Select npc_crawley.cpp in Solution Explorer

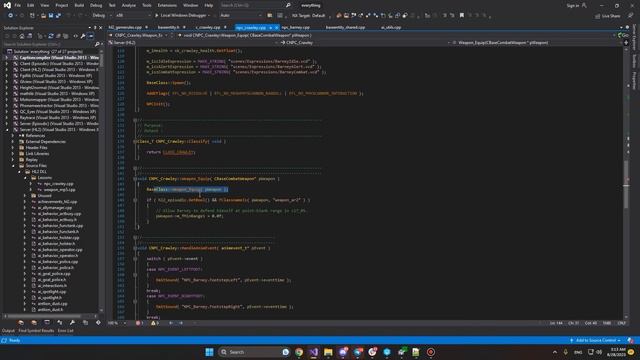[x=59, y=184]
